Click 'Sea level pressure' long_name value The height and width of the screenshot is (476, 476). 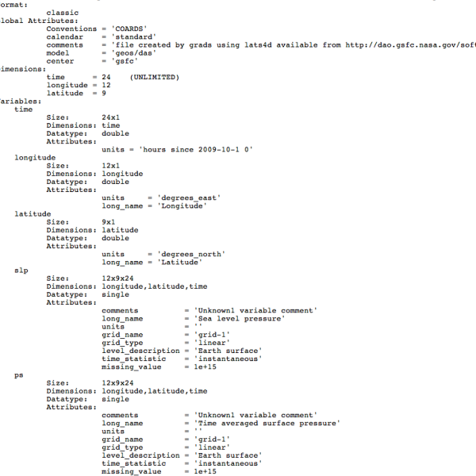pos(240,319)
